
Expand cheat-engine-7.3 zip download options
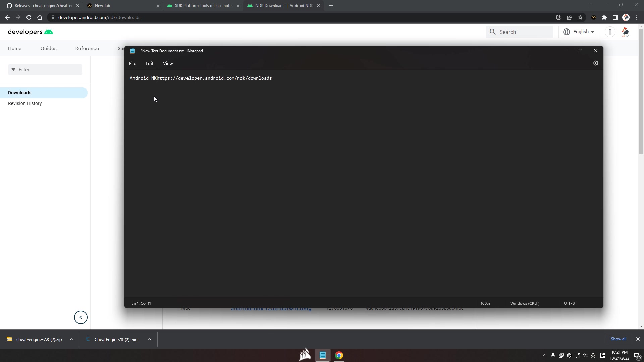pos(71,339)
